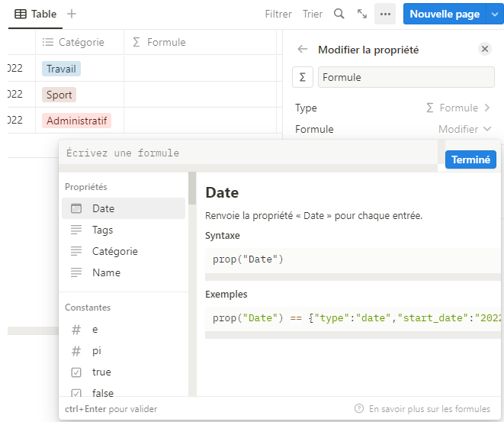Expand the Type Formule selector
The height and width of the screenshot is (422, 504).
coord(459,108)
